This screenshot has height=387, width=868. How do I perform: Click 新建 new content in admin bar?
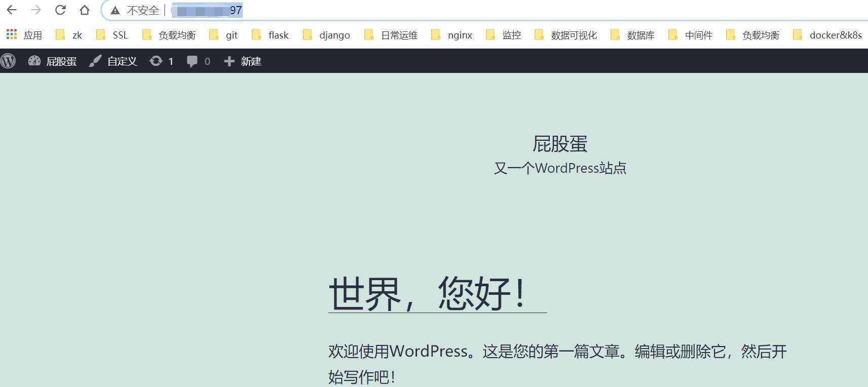pyautogui.click(x=243, y=61)
